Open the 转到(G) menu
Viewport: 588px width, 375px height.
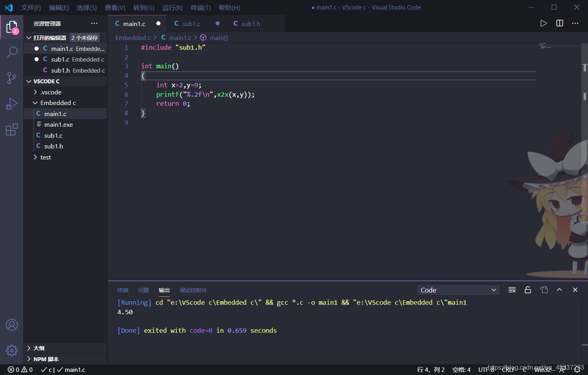pyautogui.click(x=144, y=7)
